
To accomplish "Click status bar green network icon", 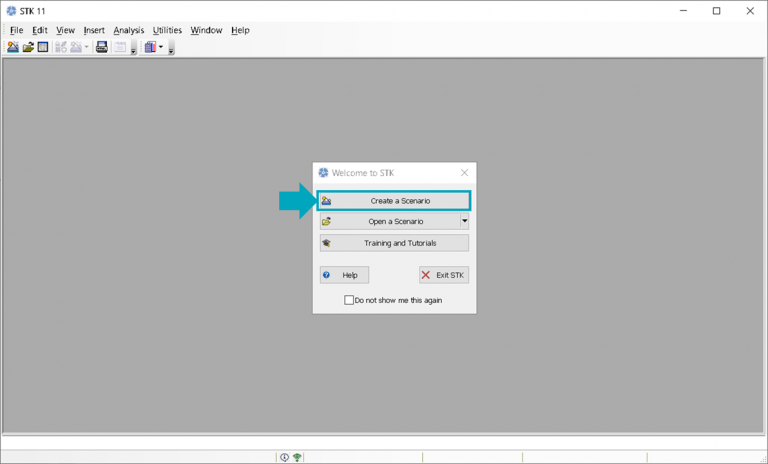I will [x=297, y=457].
